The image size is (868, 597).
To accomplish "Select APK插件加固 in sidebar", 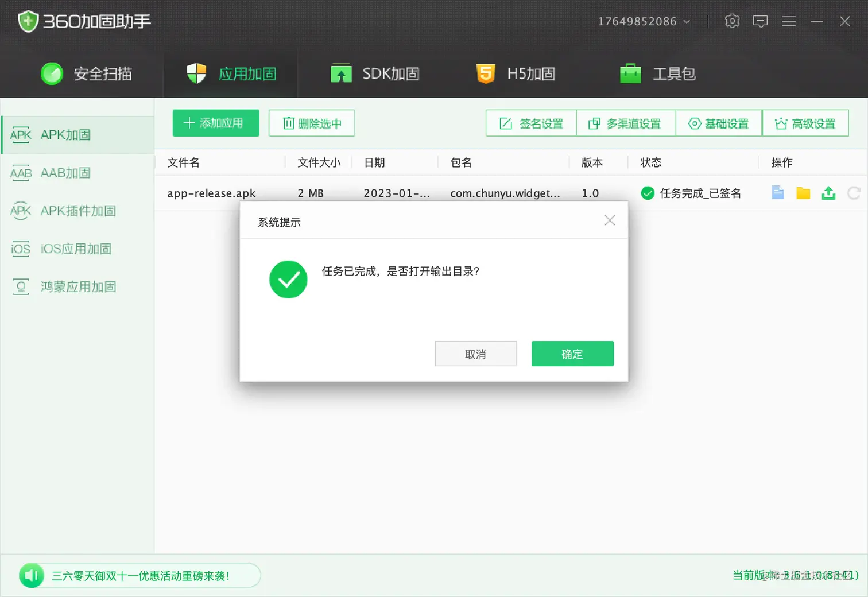I will coord(78,211).
